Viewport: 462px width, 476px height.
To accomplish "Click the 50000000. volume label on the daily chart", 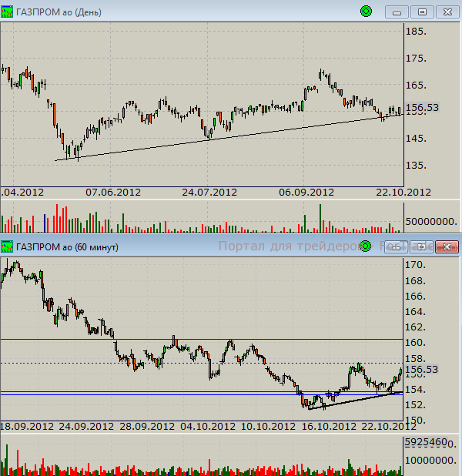I will [x=431, y=222].
